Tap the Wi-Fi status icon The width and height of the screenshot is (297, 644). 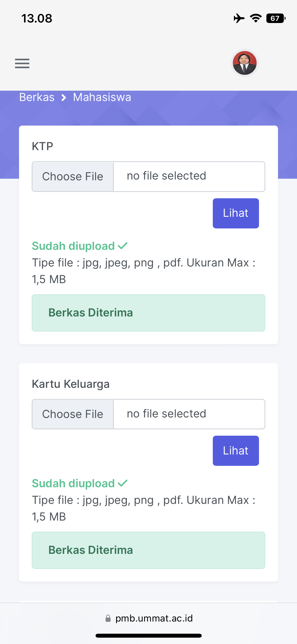(x=256, y=18)
